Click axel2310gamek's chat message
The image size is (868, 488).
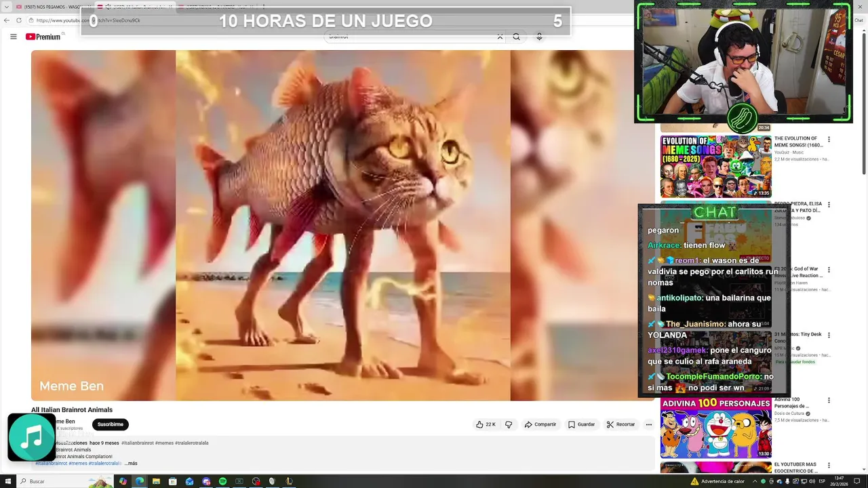[x=711, y=356]
